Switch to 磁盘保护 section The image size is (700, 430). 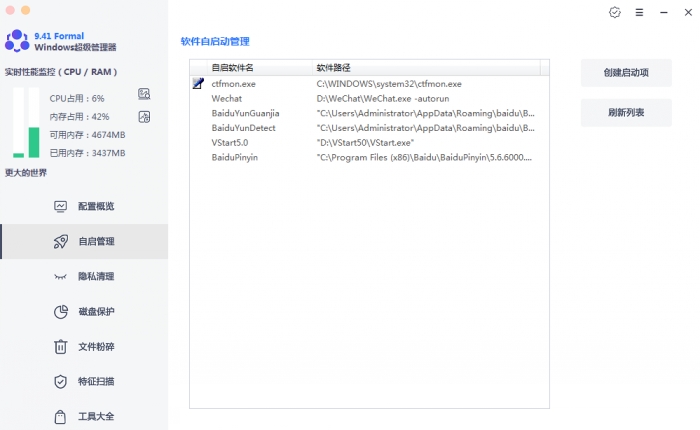[x=84, y=312]
